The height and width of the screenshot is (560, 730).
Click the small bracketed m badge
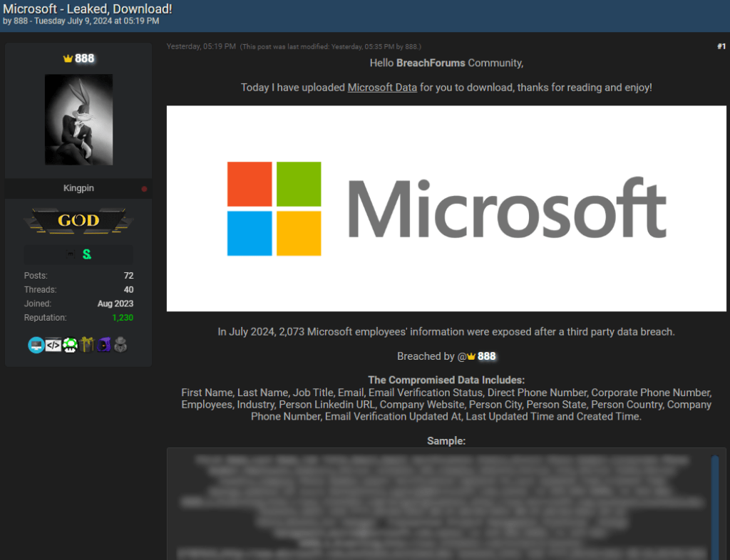(x=71, y=254)
